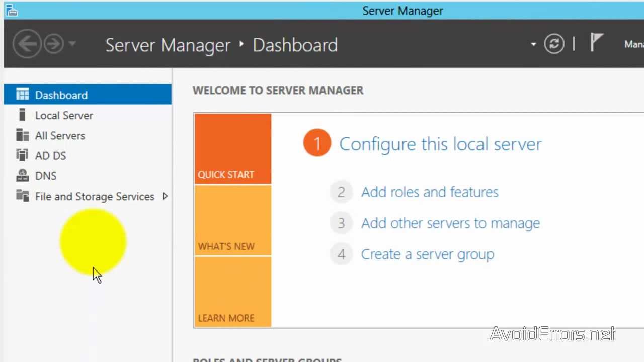The height and width of the screenshot is (362, 644).
Task: Select the LEARN MORE tile
Action: pos(232,292)
